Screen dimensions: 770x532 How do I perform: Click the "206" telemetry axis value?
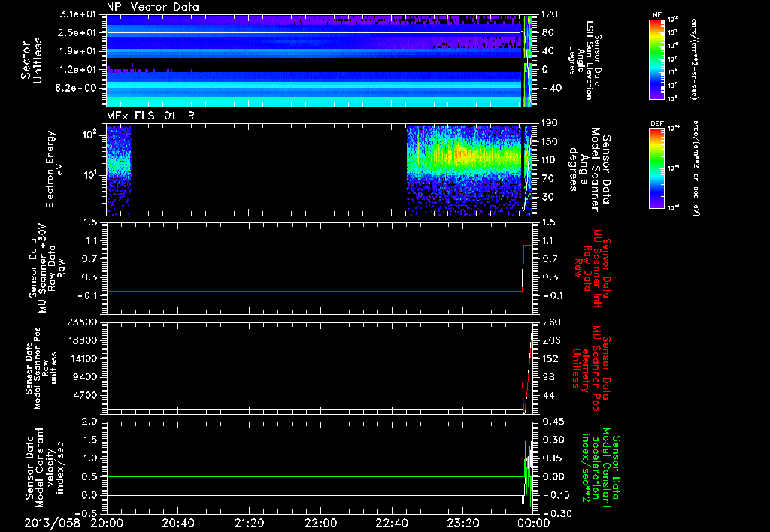click(x=551, y=340)
